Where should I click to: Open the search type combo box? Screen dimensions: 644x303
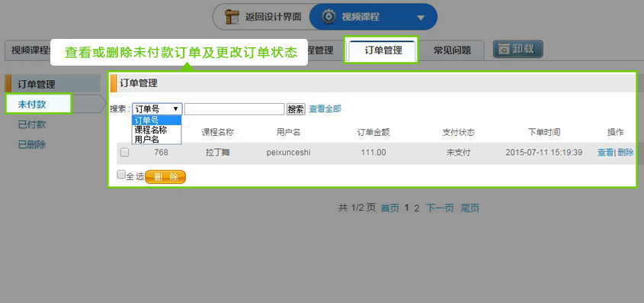coord(157,109)
